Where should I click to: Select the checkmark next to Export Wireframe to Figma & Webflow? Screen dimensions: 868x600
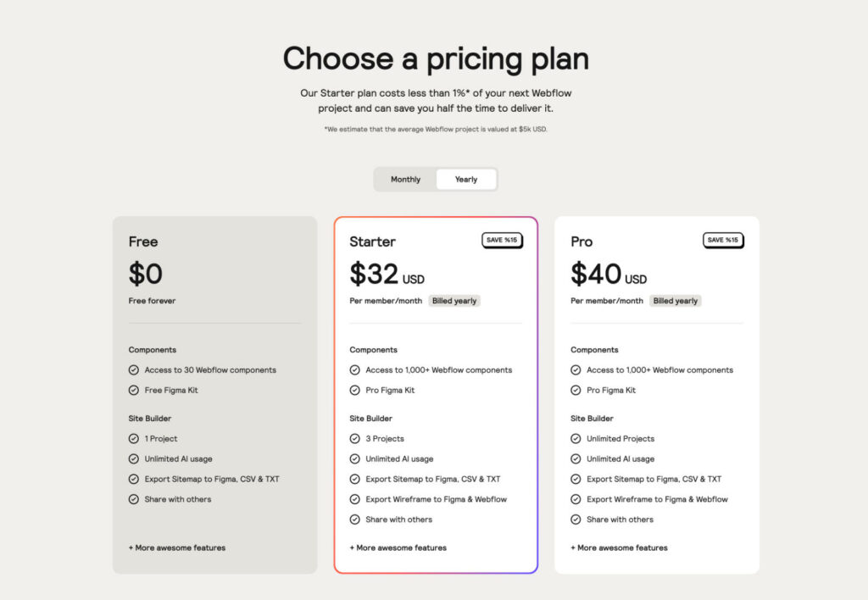tap(354, 499)
